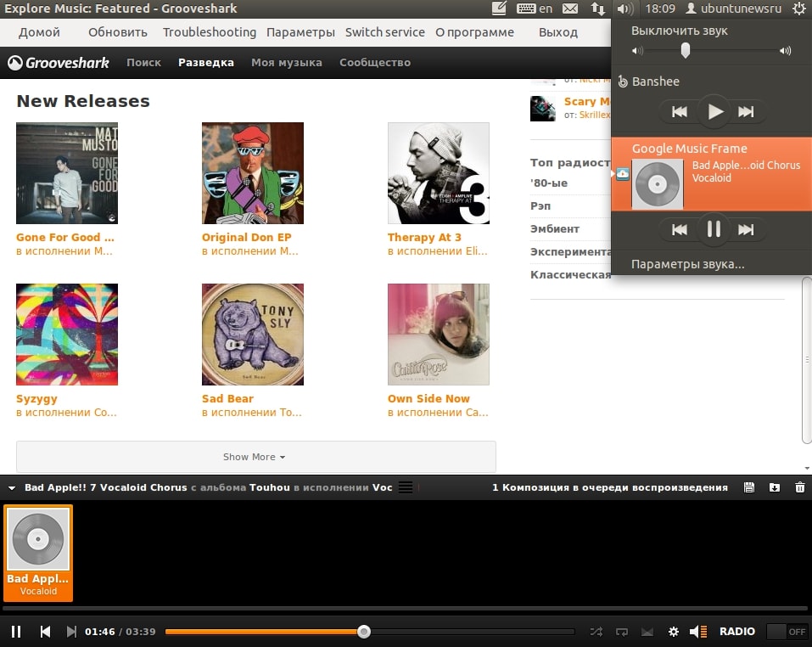The width and height of the screenshot is (812, 647).
Task: Click the Syzygy album title
Action: coord(36,399)
